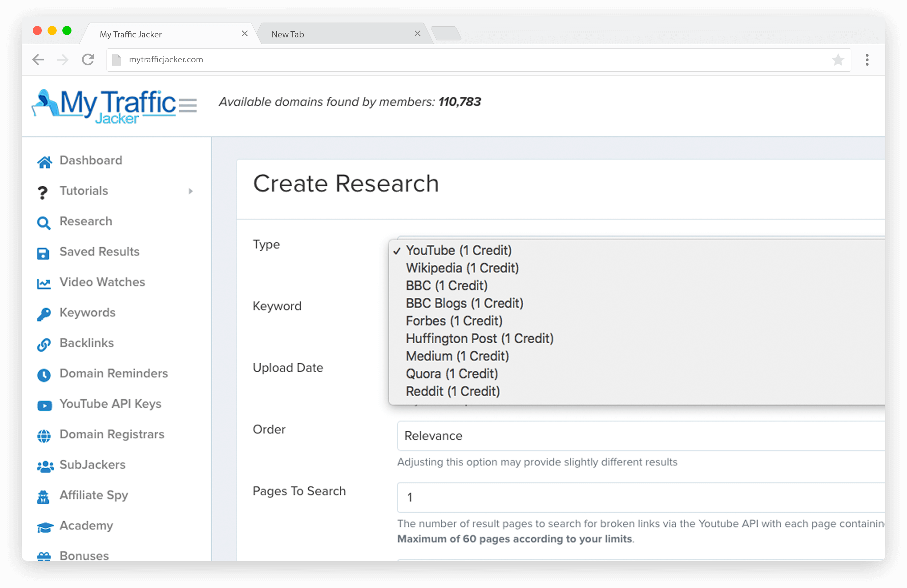Viewport: 907px width, 588px height.
Task: Reload the page with the refresh icon
Action: (88, 59)
